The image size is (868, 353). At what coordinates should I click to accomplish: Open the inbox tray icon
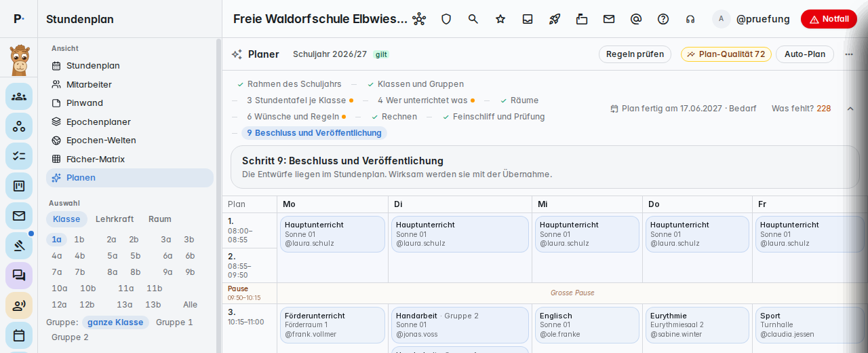[x=528, y=19]
